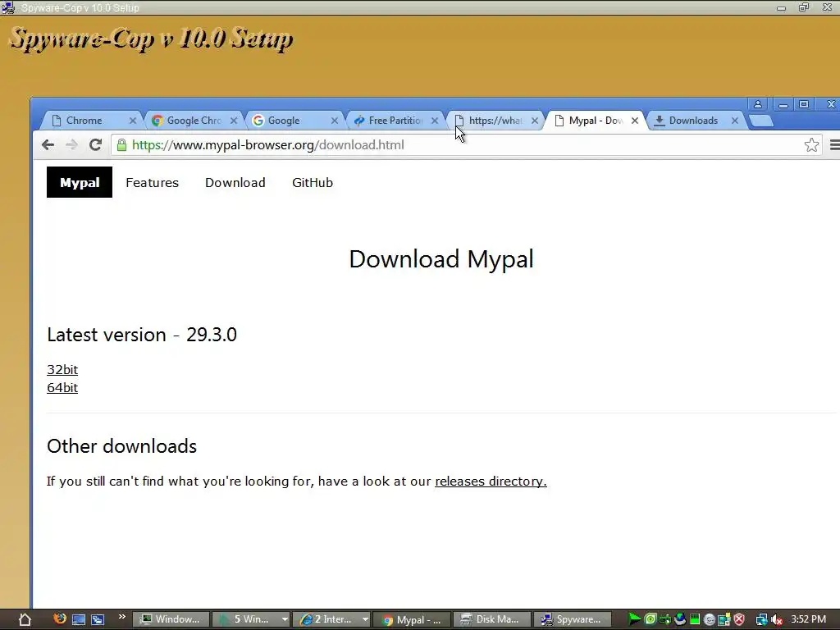Minimize the Spyware-Cop setup window

point(781,8)
